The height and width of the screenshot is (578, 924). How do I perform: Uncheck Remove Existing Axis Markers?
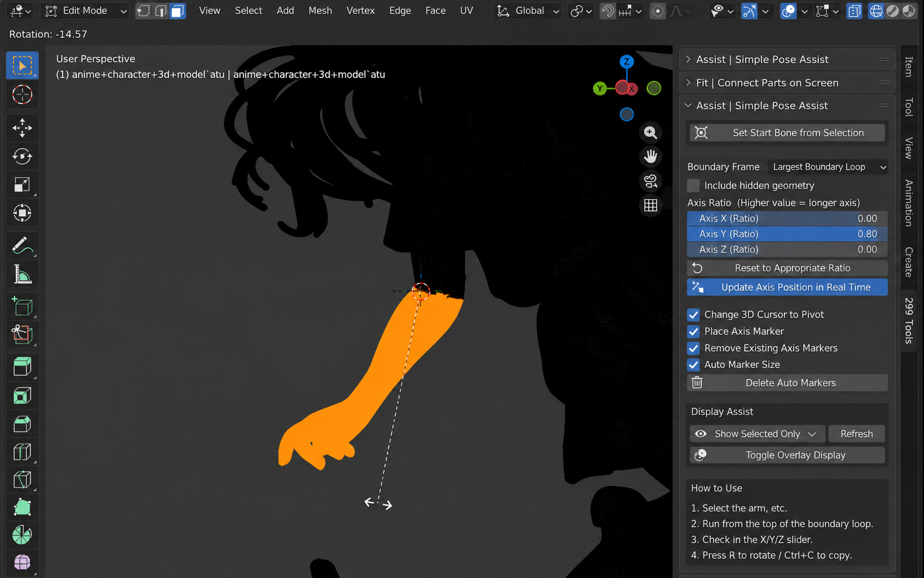tap(693, 348)
